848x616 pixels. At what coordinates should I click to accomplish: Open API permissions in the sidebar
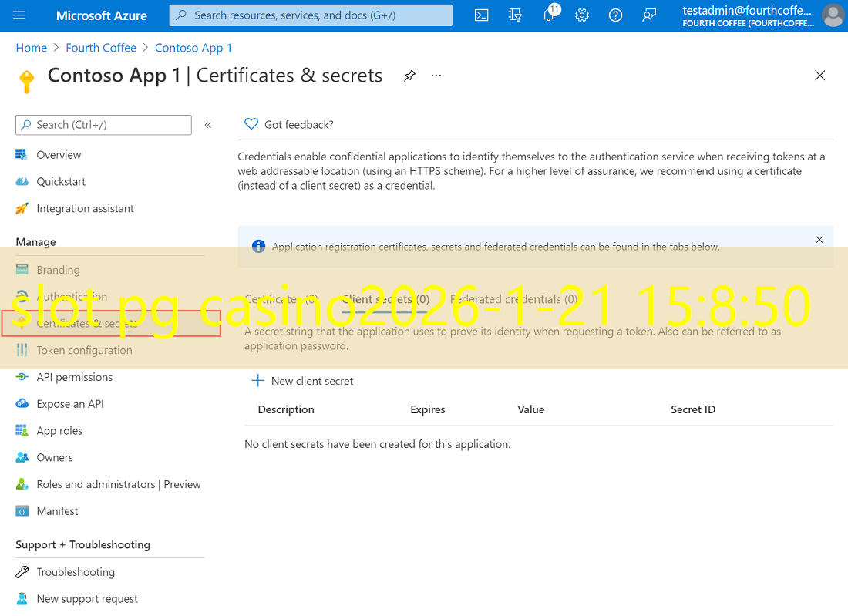[74, 377]
